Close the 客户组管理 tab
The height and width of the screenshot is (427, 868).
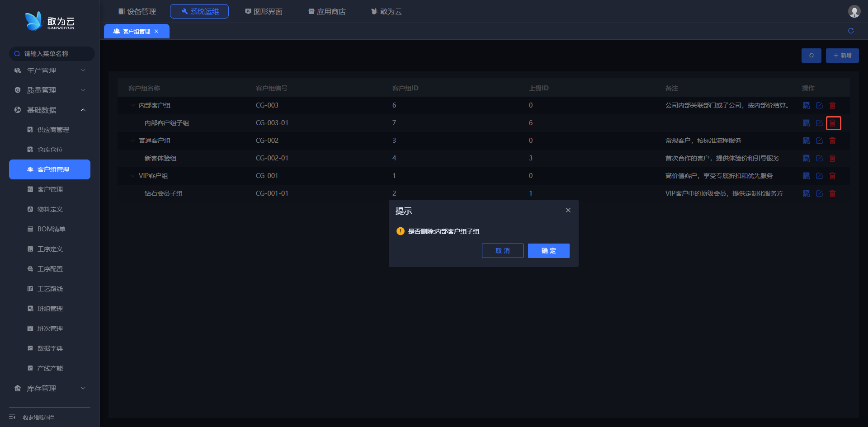coord(156,31)
